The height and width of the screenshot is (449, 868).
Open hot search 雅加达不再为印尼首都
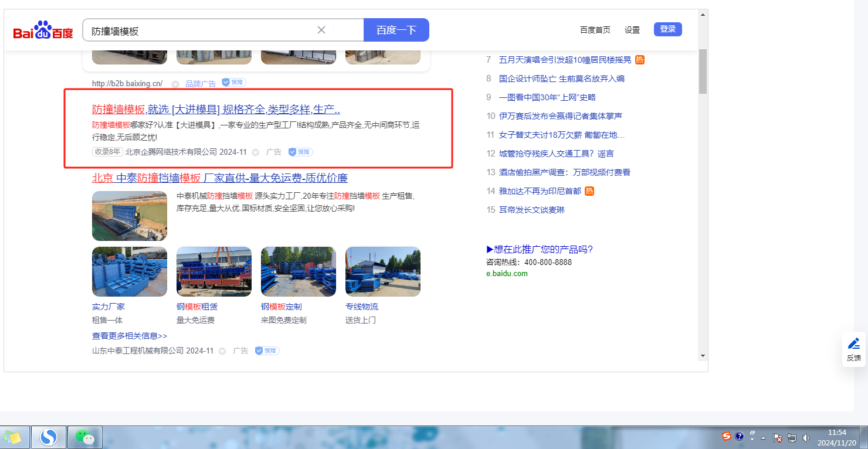540,191
